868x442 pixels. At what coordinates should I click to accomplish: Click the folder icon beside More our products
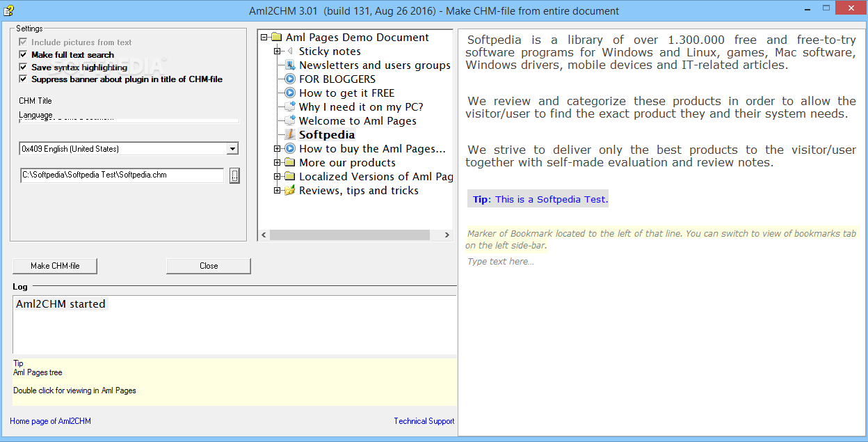290,163
